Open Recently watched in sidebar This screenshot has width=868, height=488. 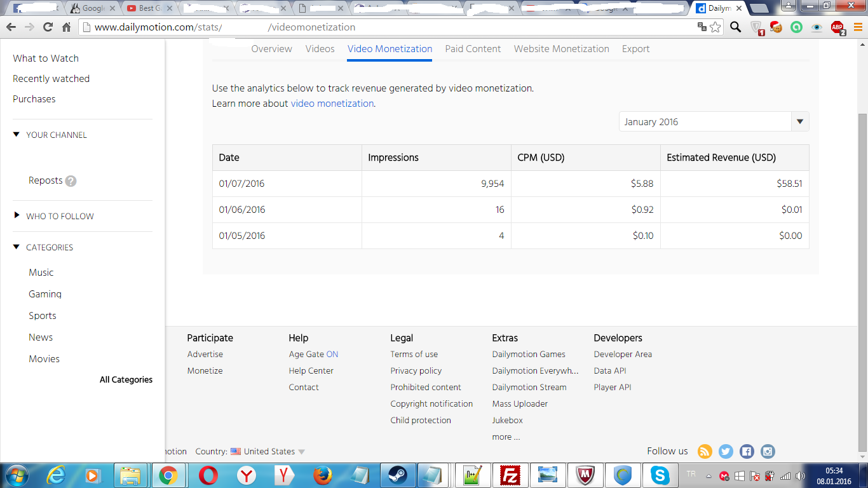tap(51, 79)
